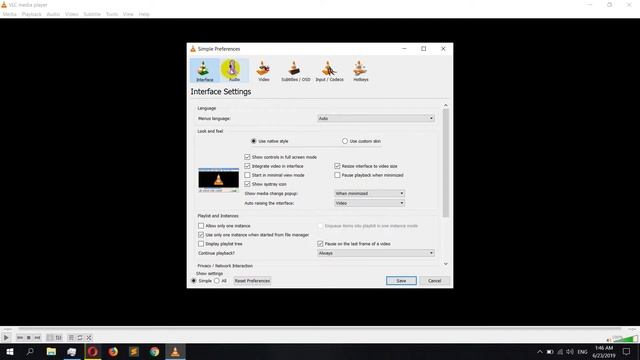Show extended settings button
This screenshot has height=360, width=640.
(x=58, y=338)
